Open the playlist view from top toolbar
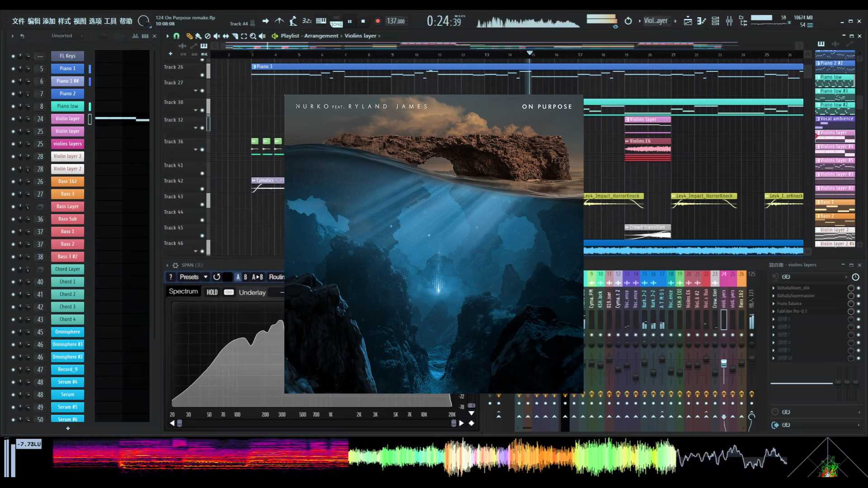Viewport: 868px width, 488px height. coord(688,21)
